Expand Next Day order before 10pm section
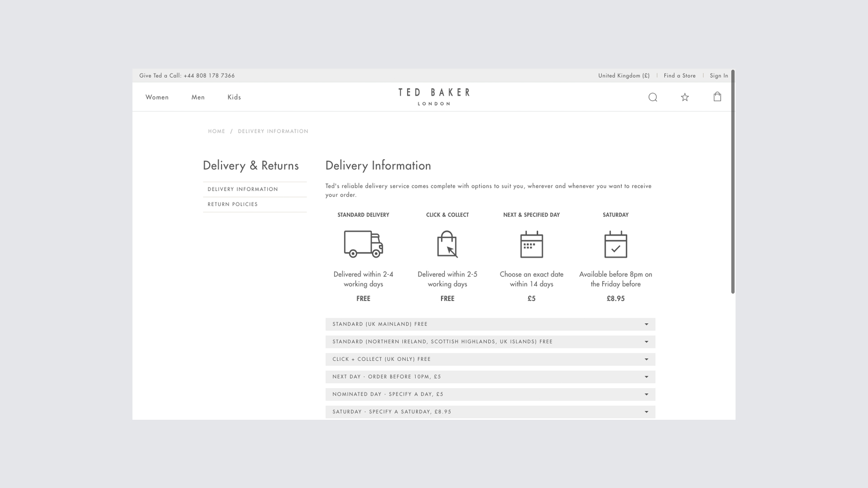The height and width of the screenshot is (488, 868). 490,377
